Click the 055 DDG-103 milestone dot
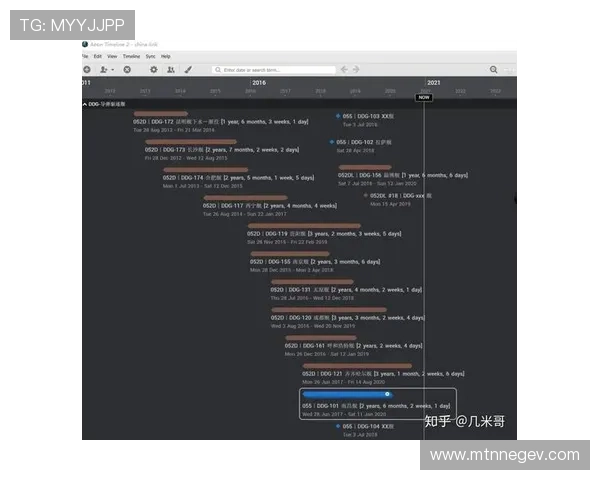Viewport: 600px width, 480px height. coord(338,116)
